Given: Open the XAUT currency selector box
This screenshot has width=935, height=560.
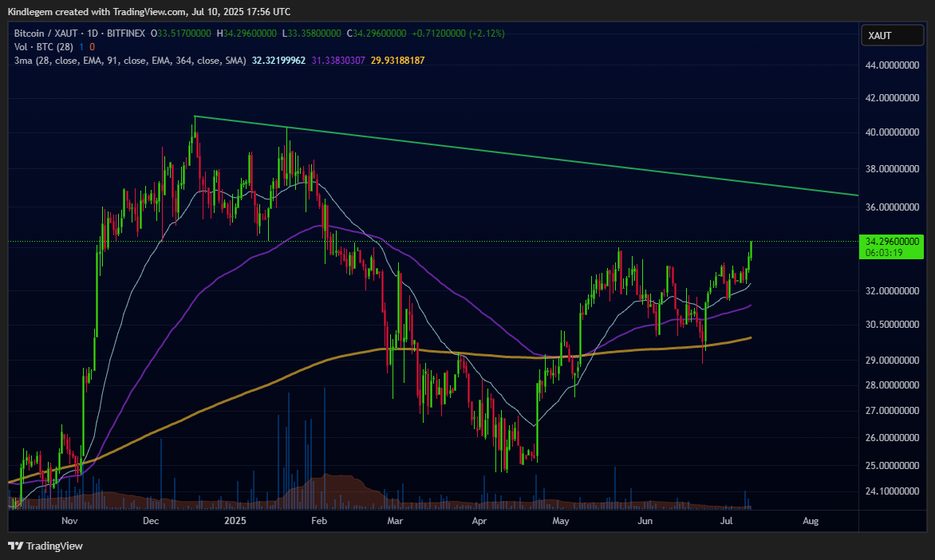Looking at the screenshot, I should [x=892, y=36].
